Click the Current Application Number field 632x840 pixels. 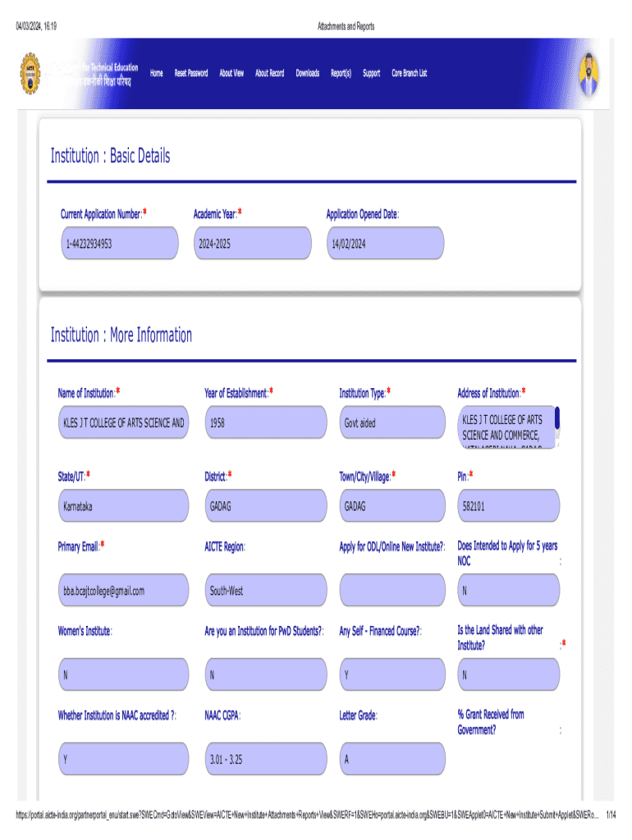tap(118, 244)
